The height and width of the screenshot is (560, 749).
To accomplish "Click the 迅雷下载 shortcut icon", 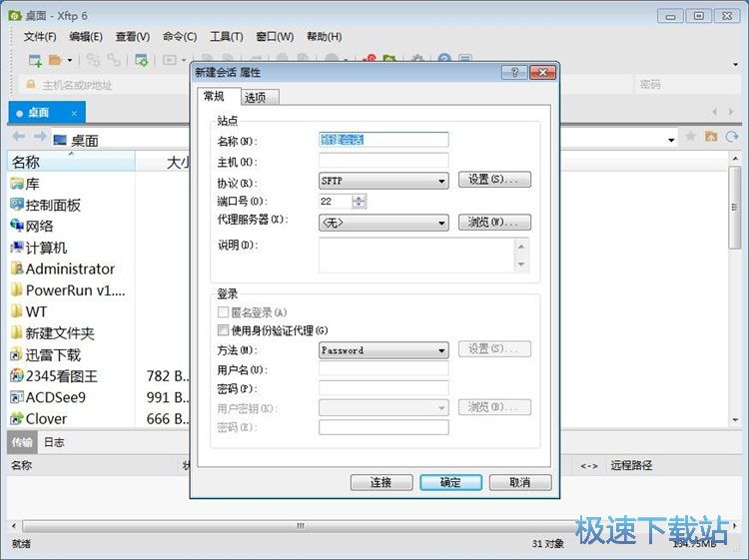I will (17, 354).
